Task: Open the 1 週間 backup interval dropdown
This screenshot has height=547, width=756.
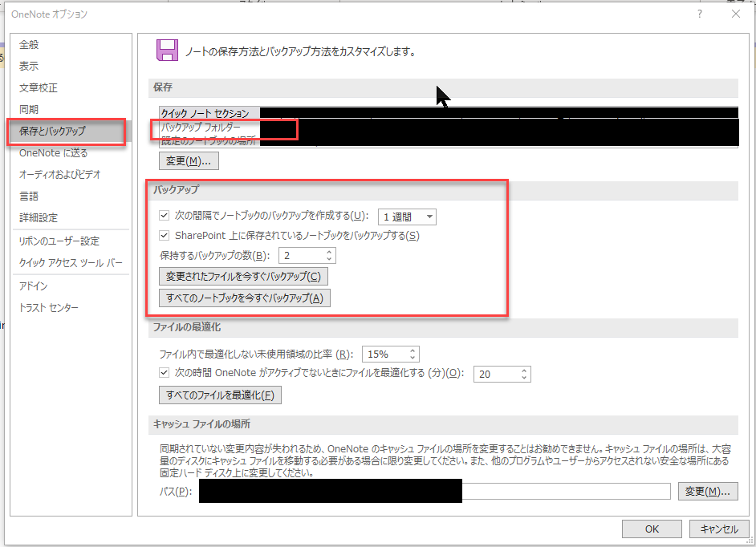Action: tap(408, 217)
